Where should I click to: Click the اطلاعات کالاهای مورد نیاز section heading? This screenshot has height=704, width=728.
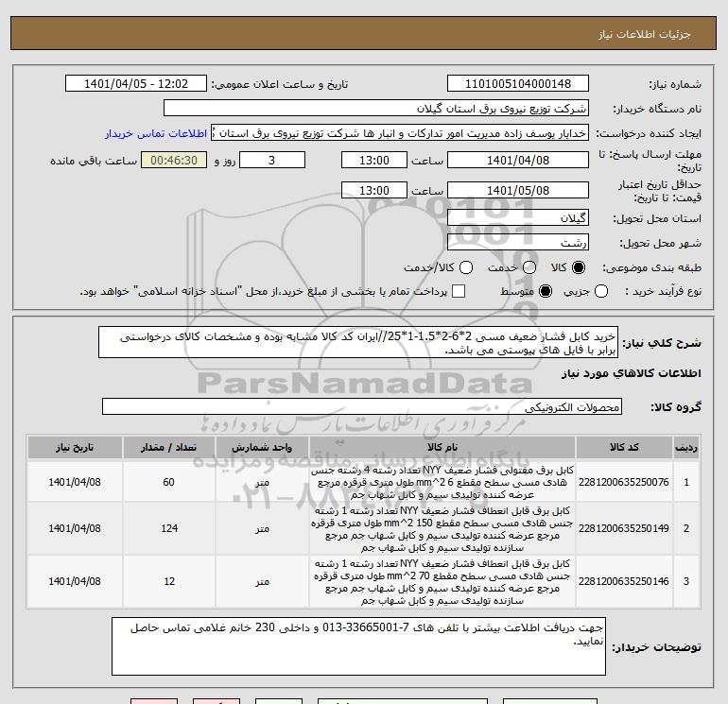click(x=632, y=373)
